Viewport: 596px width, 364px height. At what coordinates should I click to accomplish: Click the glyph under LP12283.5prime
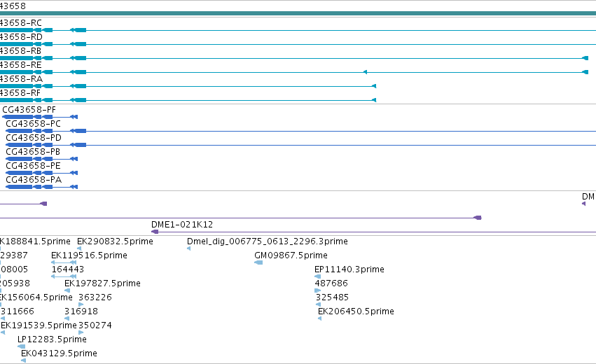pos(22,347)
